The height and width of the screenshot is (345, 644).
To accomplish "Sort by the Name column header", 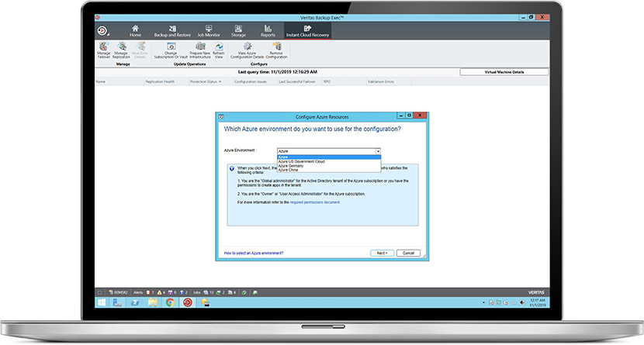I will click(x=119, y=81).
